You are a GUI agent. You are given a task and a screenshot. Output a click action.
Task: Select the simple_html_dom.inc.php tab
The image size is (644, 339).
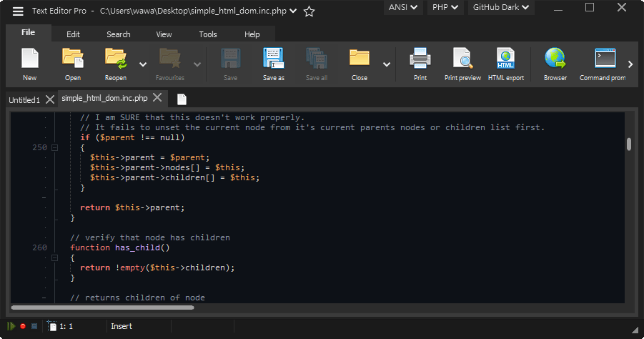click(104, 98)
